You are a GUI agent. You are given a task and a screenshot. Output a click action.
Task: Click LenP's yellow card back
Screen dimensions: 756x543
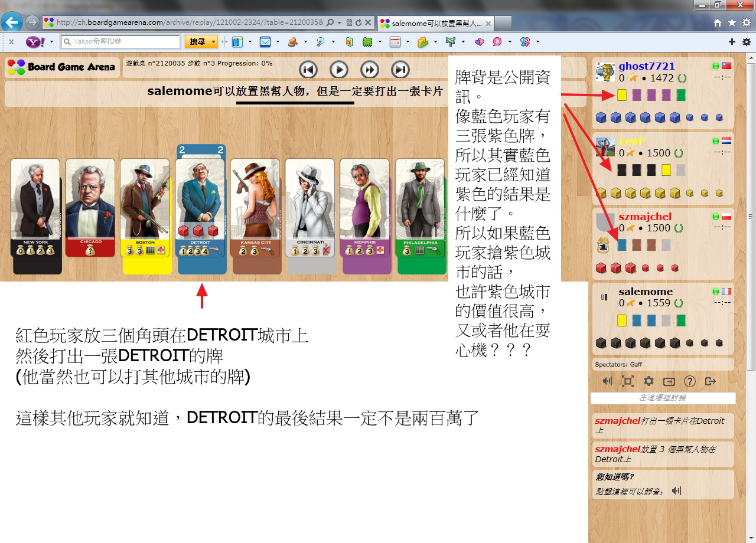(x=666, y=170)
